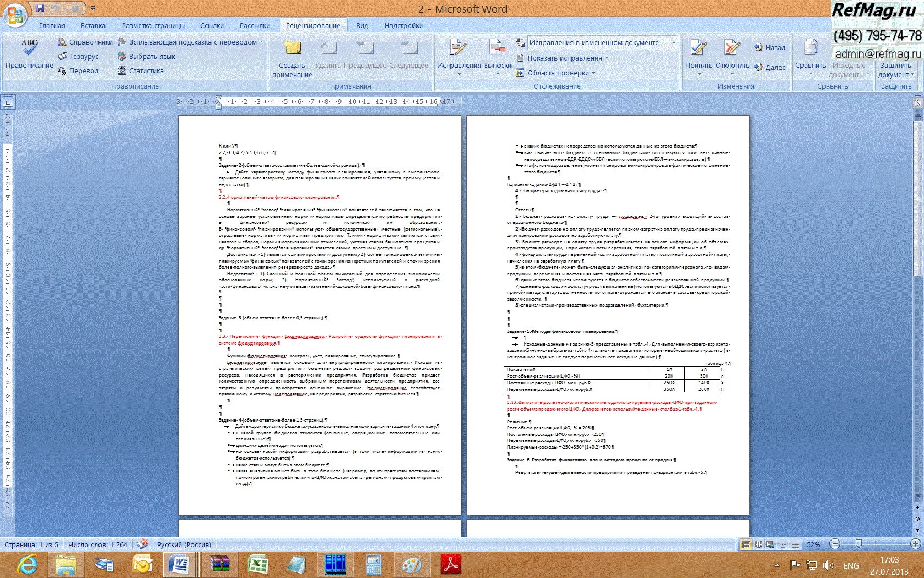The image size is (924, 578).
Task: Expand the Исправления в измененном документе dropdown
Action: 674,42
